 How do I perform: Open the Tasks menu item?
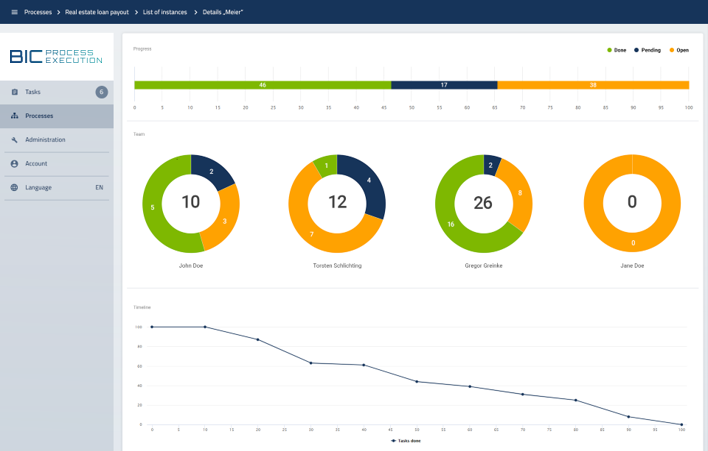[x=56, y=92]
